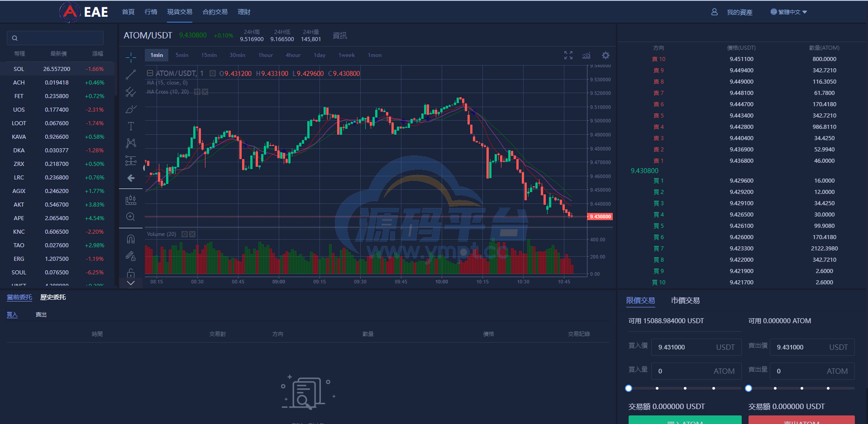Image resolution: width=868 pixels, height=424 pixels.
Task: Open Volume indicator settings gear
Action: coord(185,234)
